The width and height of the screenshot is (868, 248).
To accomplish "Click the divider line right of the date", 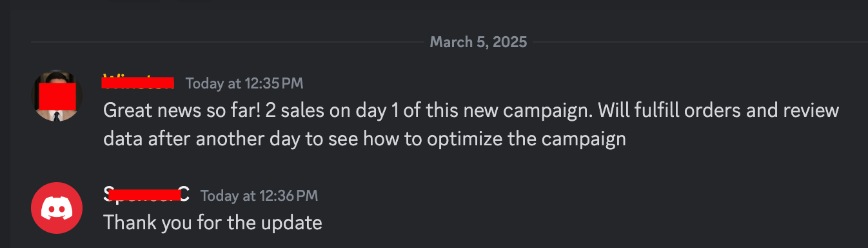I will click(701, 43).
